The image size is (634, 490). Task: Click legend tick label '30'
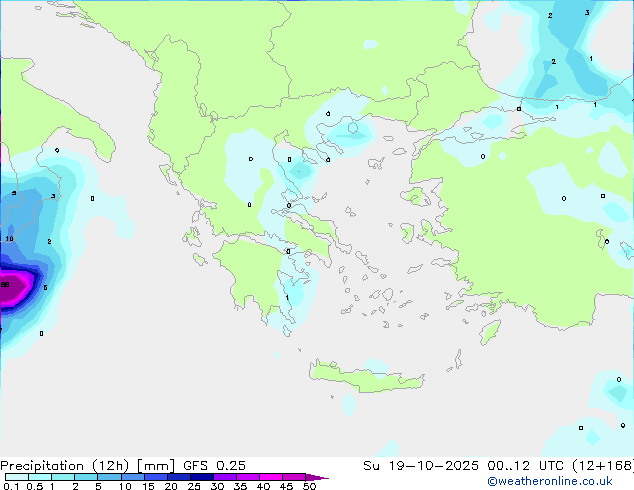(x=217, y=486)
